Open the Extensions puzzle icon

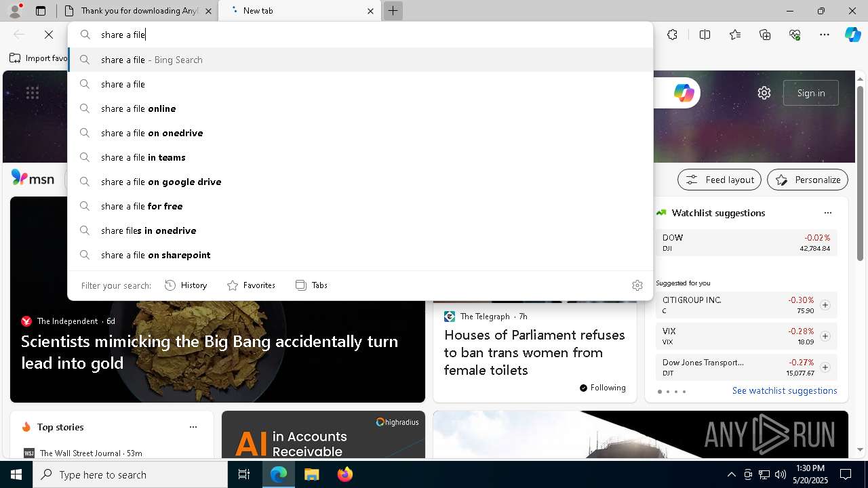[x=672, y=35]
